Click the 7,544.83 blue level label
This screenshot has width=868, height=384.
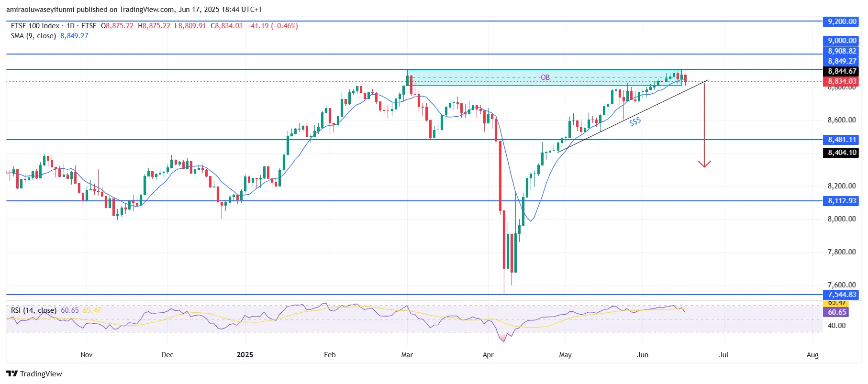(842, 295)
